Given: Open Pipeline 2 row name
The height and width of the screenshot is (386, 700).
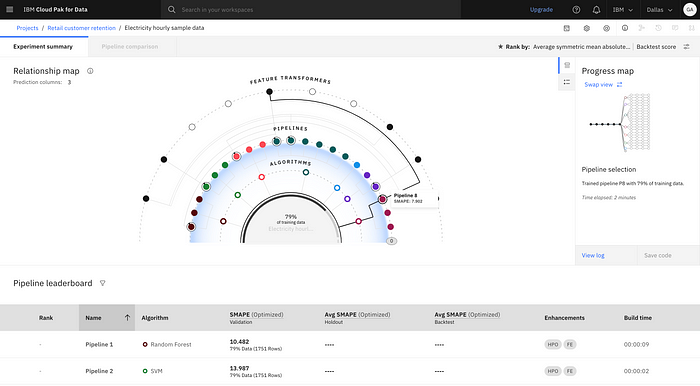Looking at the screenshot, I should pyautogui.click(x=99, y=371).
